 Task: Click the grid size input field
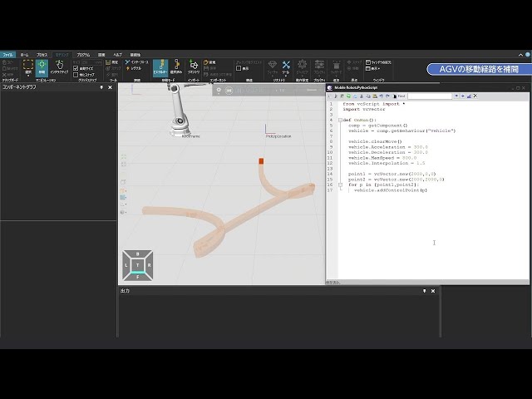tap(91, 62)
